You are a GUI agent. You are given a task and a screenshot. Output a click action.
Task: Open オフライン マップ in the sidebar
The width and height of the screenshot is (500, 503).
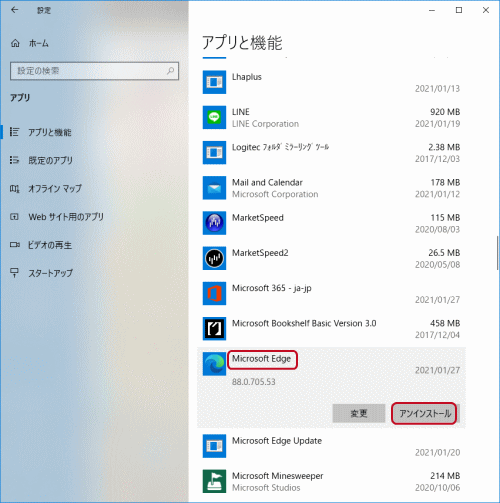(x=55, y=189)
